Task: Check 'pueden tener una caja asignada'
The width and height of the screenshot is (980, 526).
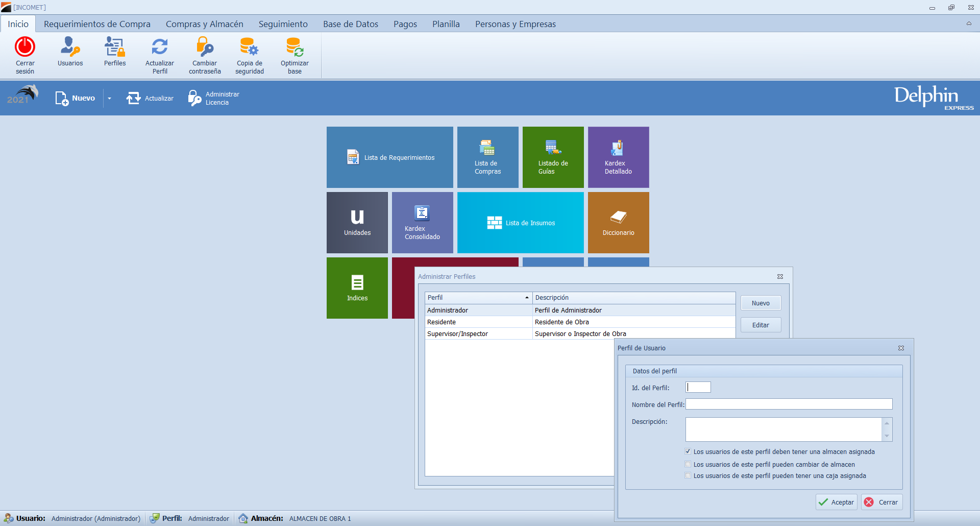Action: tap(688, 475)
